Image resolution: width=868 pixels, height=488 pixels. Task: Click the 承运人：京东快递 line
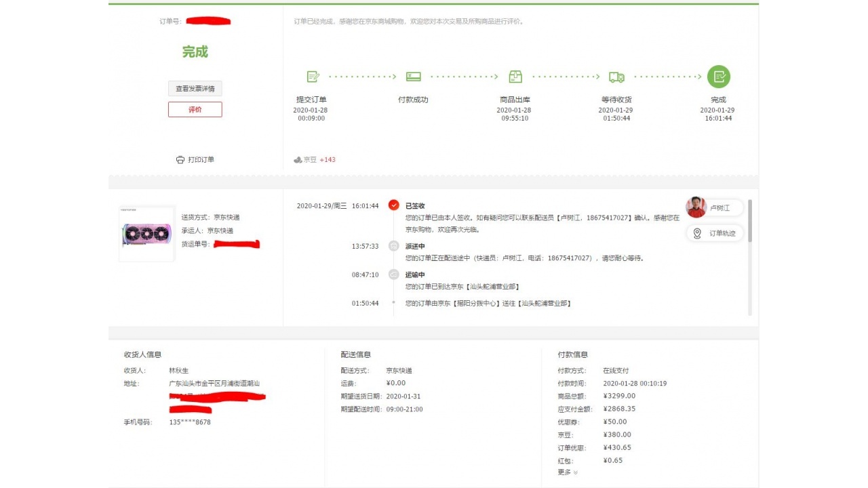pyautogui.click(x=208, y=230)
